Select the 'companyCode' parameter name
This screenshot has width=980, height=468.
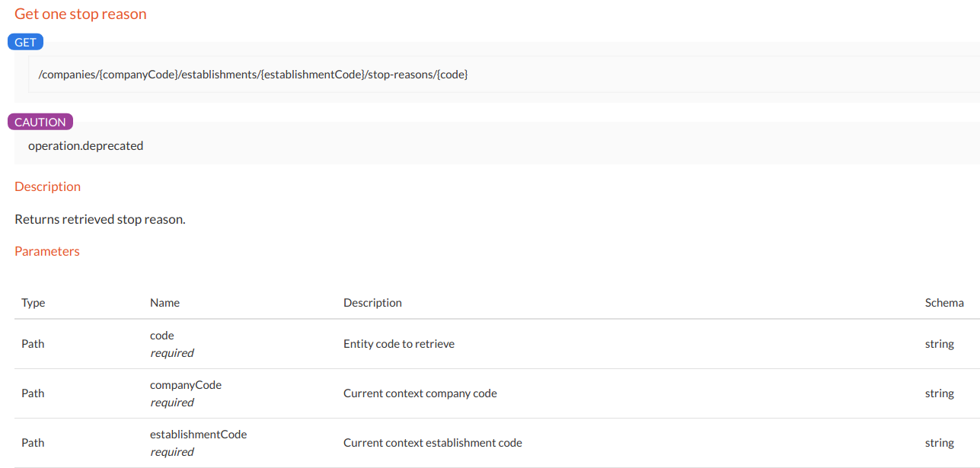coord(186,385)
